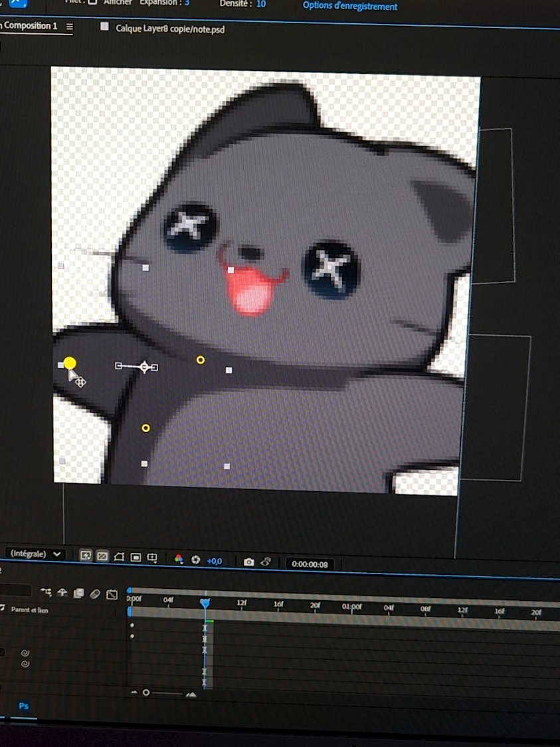
Task: Click the 01:00f mark on time ruler
Action: point(352,607)
